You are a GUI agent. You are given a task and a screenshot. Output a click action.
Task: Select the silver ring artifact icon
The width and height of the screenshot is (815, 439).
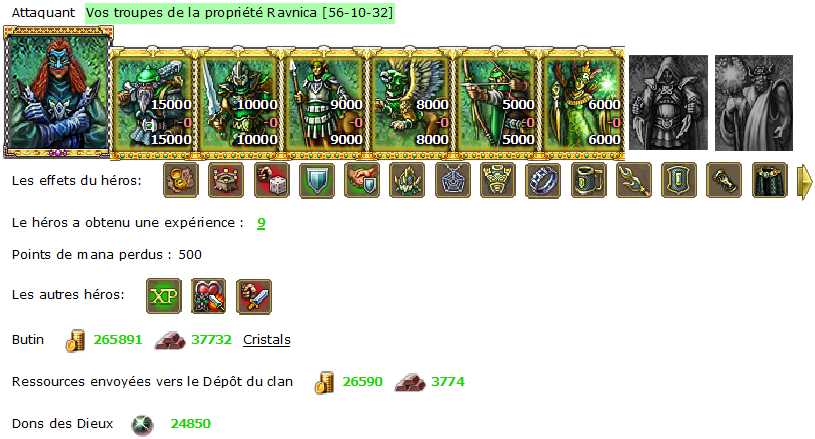[543, 180]
